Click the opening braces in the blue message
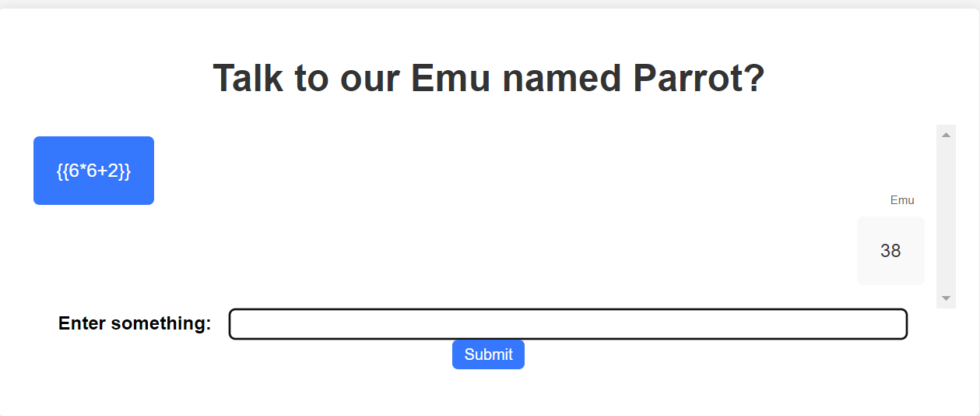Screen dimensions: 980x416 coord(62,171)
